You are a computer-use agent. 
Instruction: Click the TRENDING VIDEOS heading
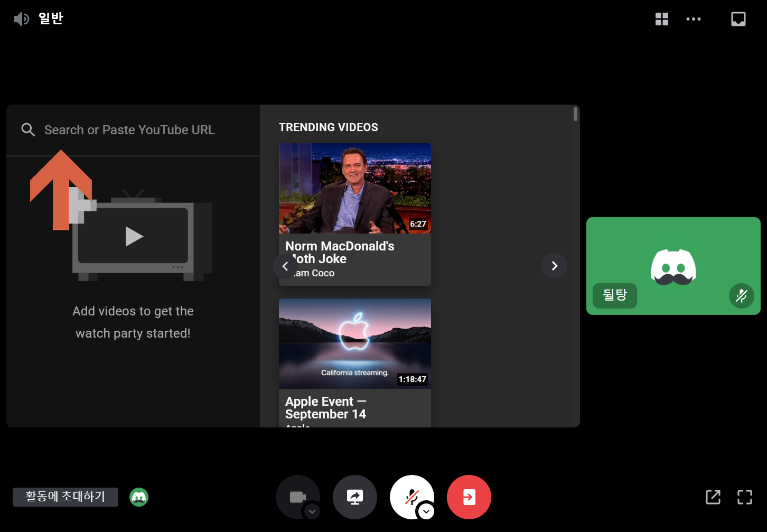[x=329, y=127]
